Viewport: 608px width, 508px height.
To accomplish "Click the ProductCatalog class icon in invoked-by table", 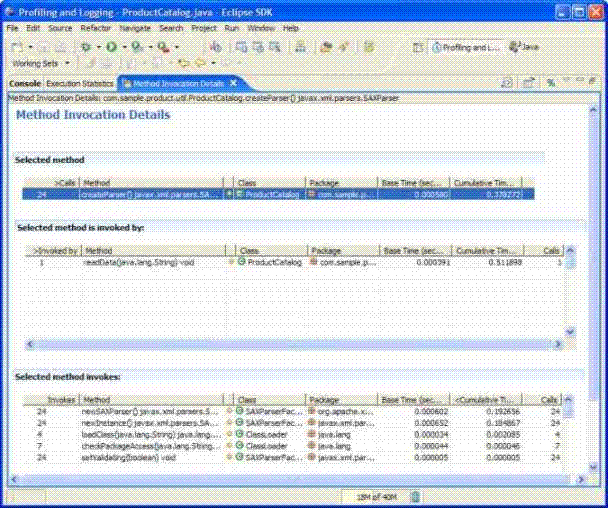I will click(242, 262).
